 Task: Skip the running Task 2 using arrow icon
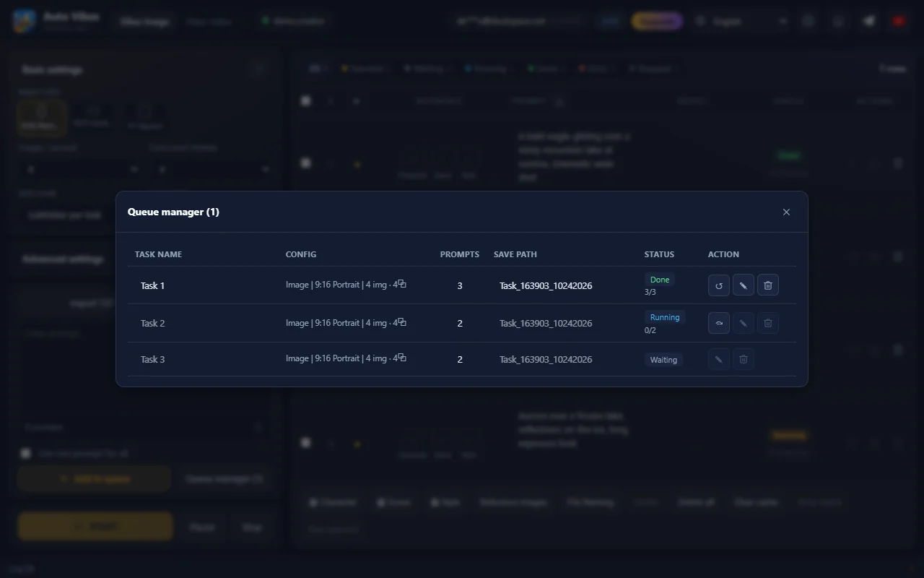pyautogui.click(x=719, y=323)
